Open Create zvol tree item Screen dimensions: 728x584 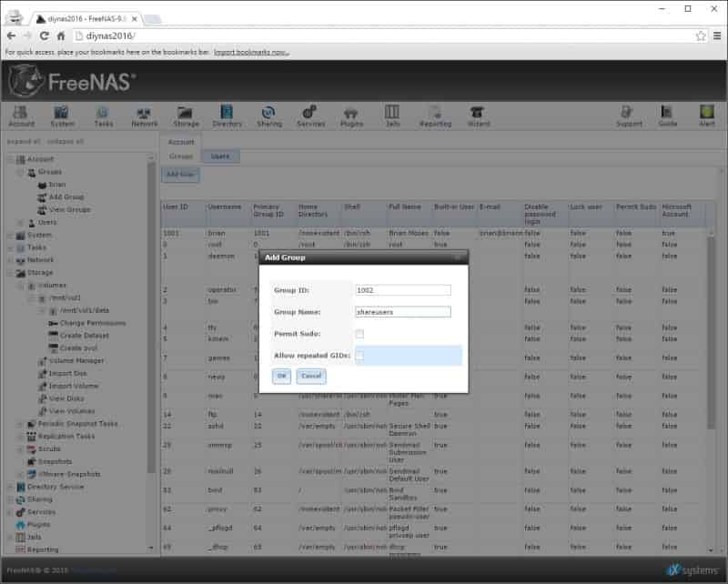pos(73,347)
